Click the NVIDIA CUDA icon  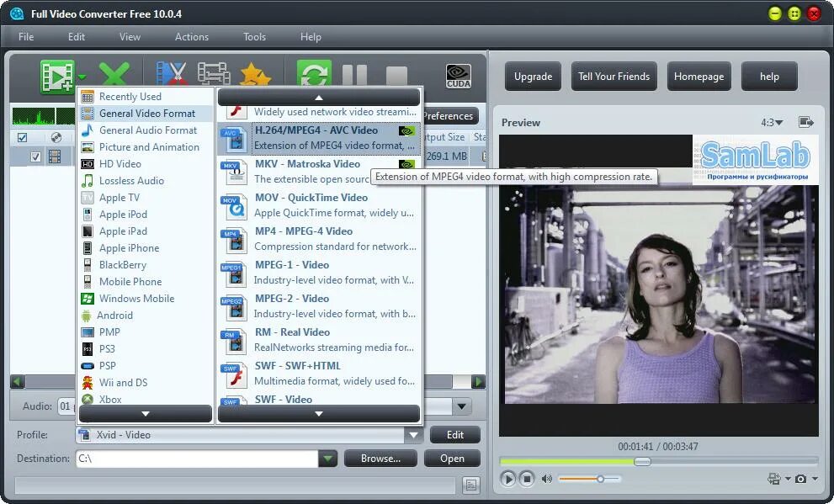[x=459, y=76]
